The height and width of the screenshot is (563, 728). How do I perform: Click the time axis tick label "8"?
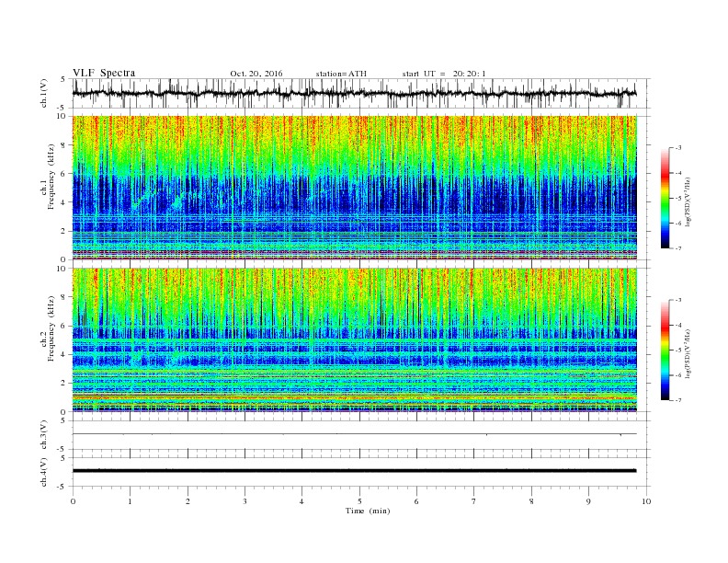531,501
